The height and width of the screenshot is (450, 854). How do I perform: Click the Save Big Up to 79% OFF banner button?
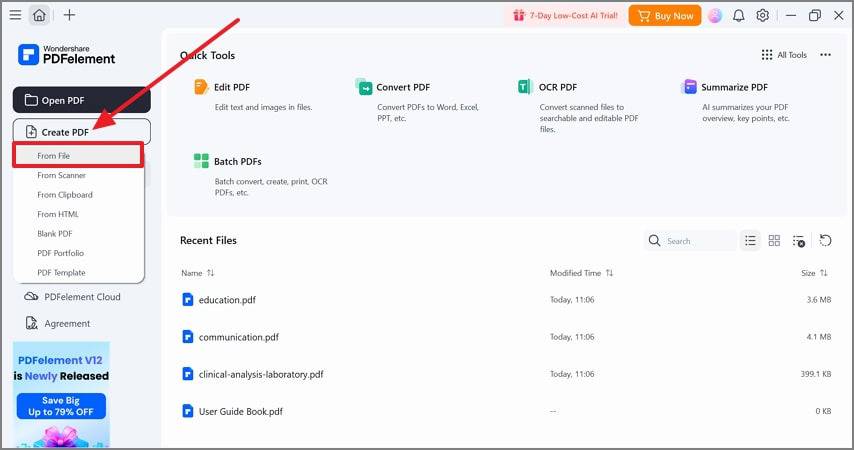[x=61, y=406]
